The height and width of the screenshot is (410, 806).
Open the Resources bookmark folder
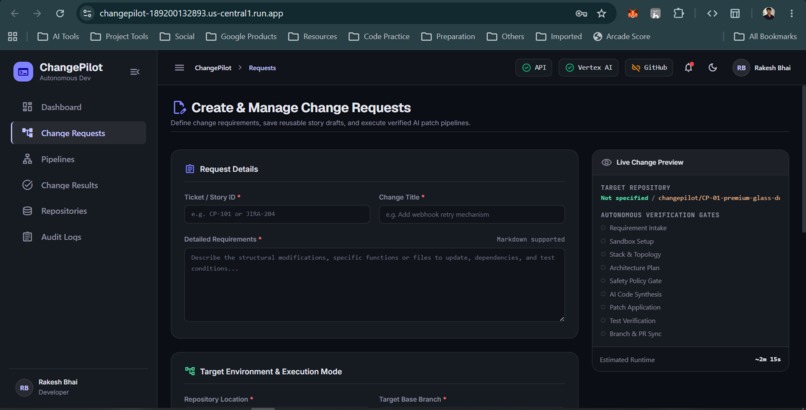[x=313, y=36]
